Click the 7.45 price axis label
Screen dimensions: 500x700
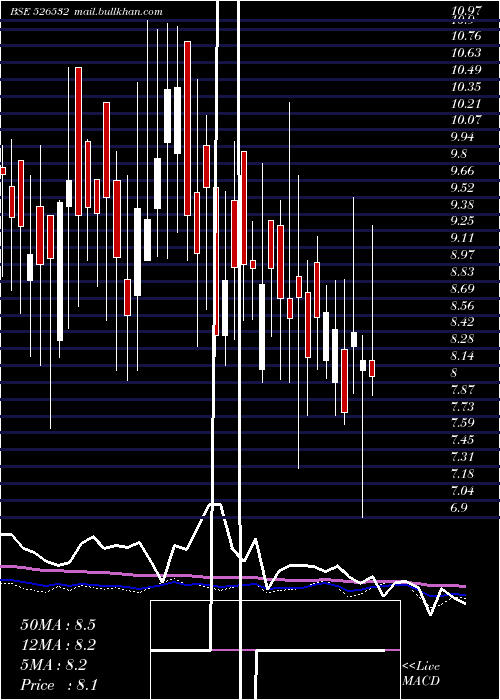(463, 440)
